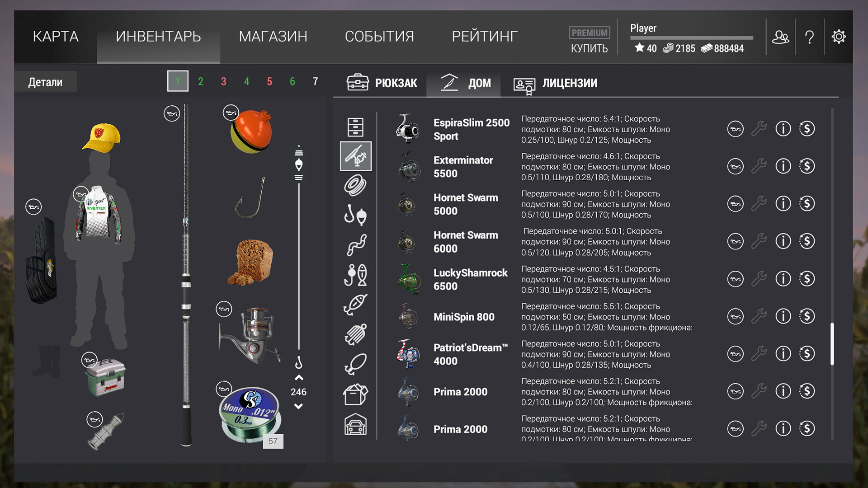Image resolution: width=868 pixels, height=488 pixels.
Task: Increase leader depth with up chevron
Action: pyautogui.click(x=299, y=378)
